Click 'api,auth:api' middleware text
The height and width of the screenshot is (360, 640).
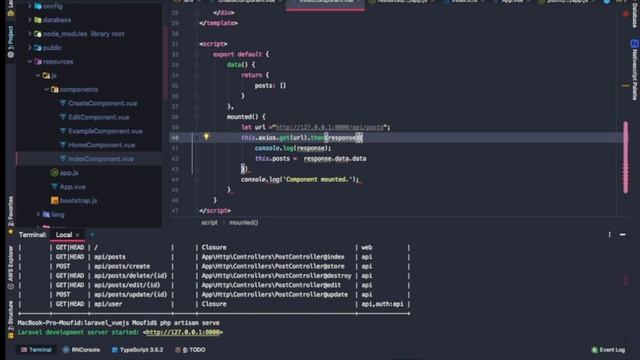click(382, 304)
